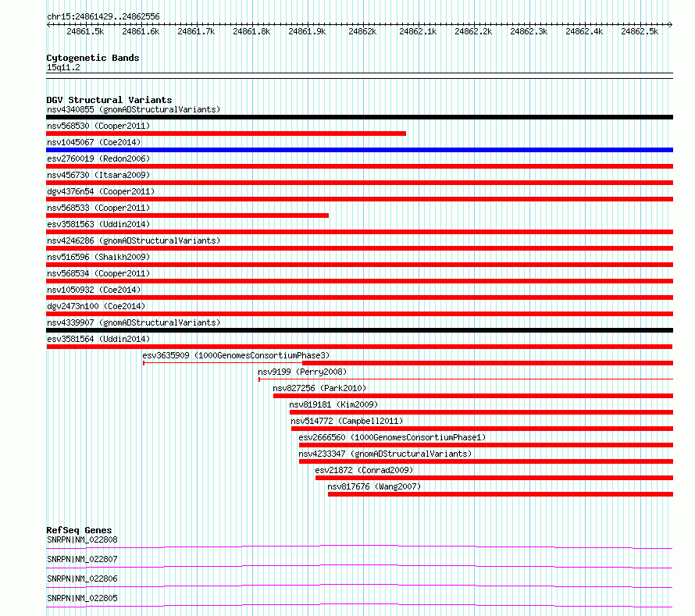
Task: Click the blue nsv1045067 variant bar
Action: tap(359, 150)
